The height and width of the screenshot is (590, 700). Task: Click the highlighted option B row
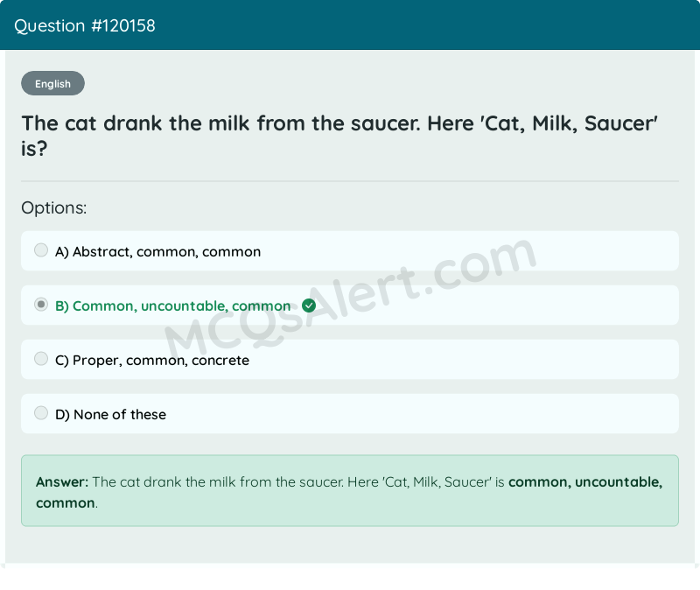[x=350, y=306]
